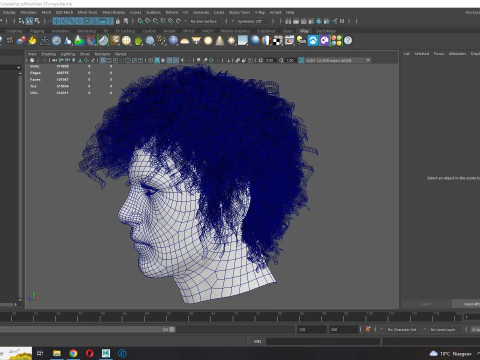Click the cone spotlight shelf icon

pyautogui.click(x=220, y=41)
